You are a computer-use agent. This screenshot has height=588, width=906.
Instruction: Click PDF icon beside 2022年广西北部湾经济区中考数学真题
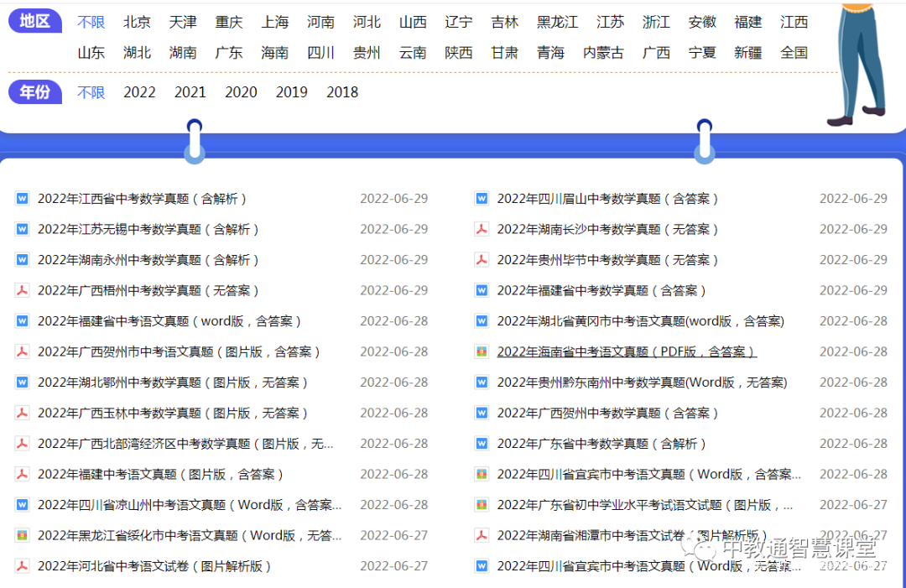pos(22,444)
